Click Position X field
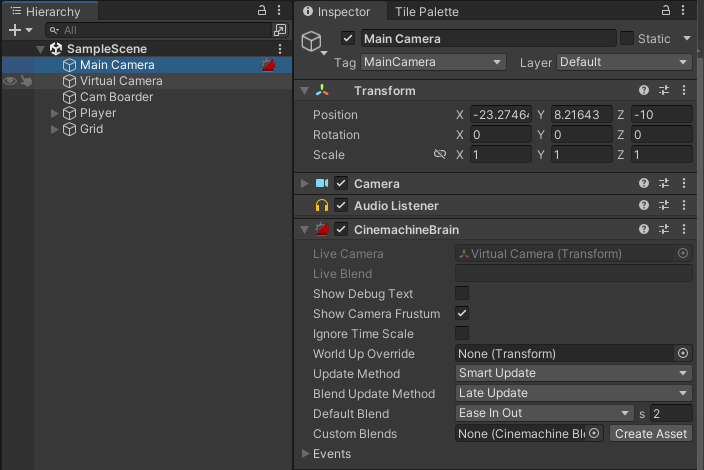The image size is (704, 470). pos(501,114)
